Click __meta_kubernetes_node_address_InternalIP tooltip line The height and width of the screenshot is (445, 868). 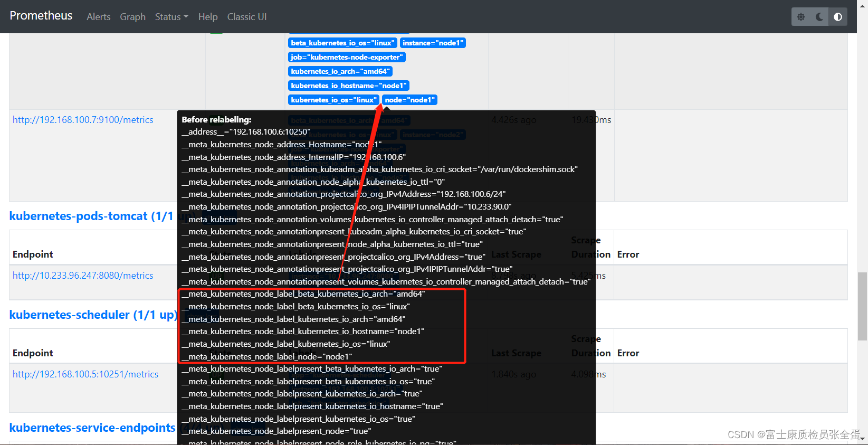tap(294, 157)
